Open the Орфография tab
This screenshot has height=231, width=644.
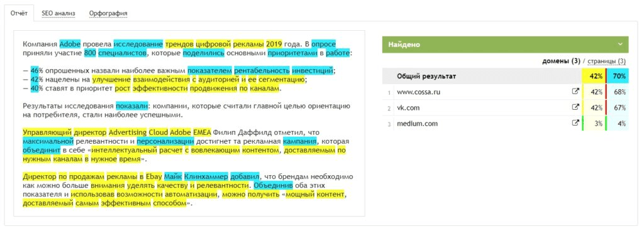coord(108,13)
